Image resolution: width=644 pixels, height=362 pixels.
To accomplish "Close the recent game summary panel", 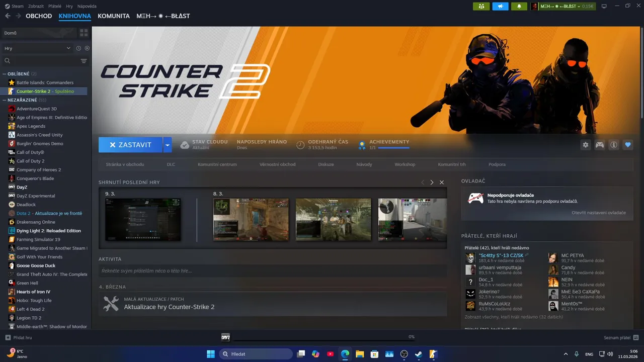I will 442,183.
